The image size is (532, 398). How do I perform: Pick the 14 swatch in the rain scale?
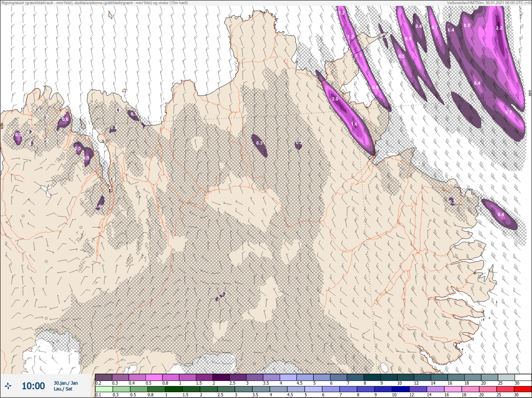point(435,389)
